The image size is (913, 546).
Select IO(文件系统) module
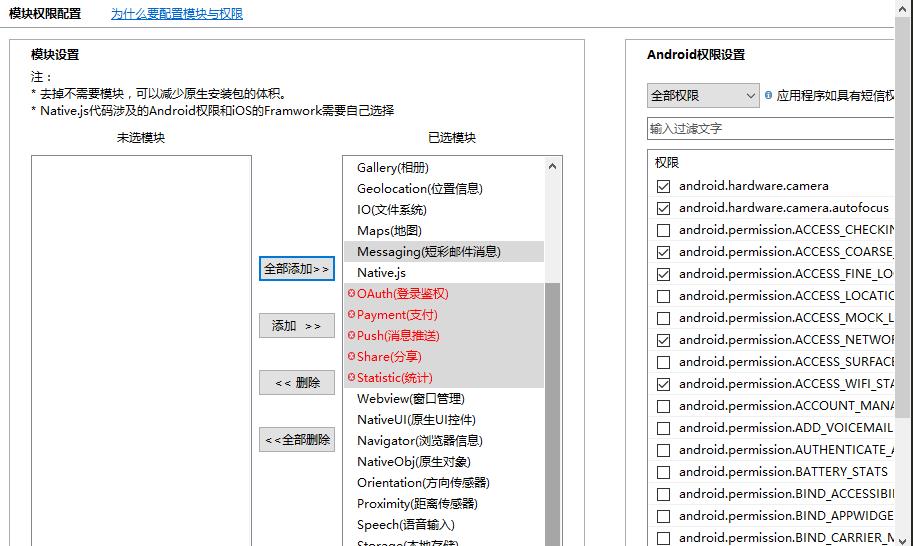(444, 210)
